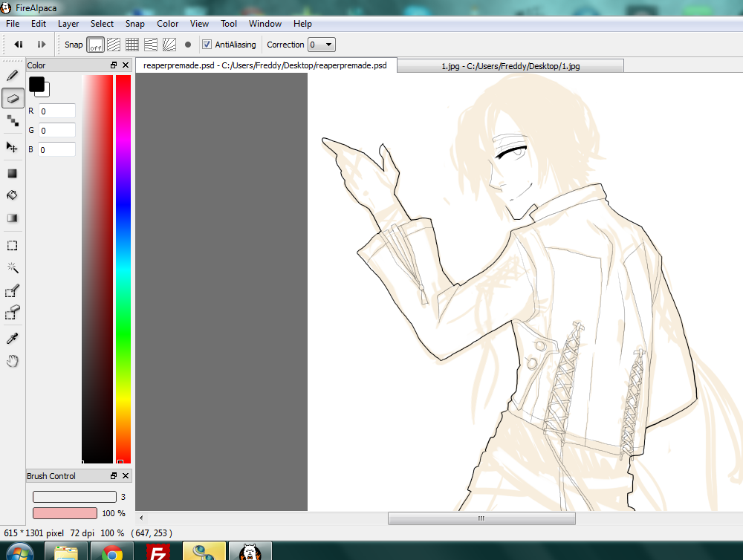The image size is (743, 560).
Task: Switch to the reaperpremade.psd tab
Action: pos(265,65)
